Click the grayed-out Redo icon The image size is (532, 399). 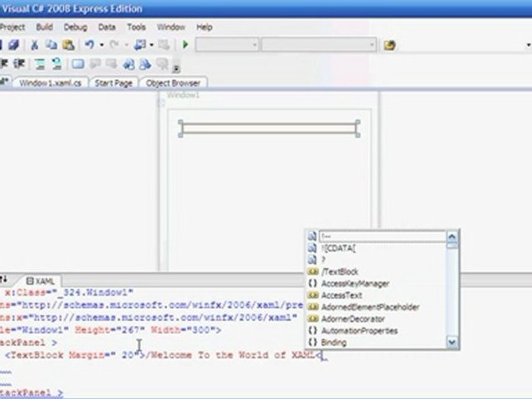pos(114,45)
